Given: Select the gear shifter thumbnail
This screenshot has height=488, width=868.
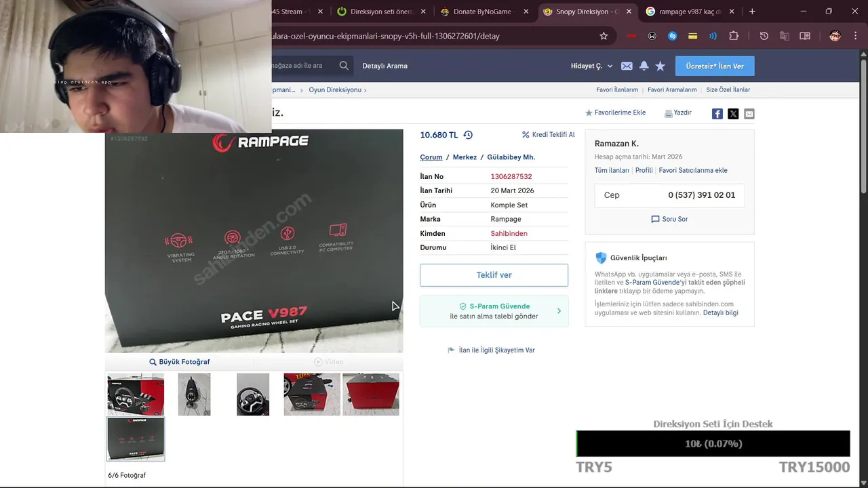Looking at the screenshot, I should coord(194,394).
